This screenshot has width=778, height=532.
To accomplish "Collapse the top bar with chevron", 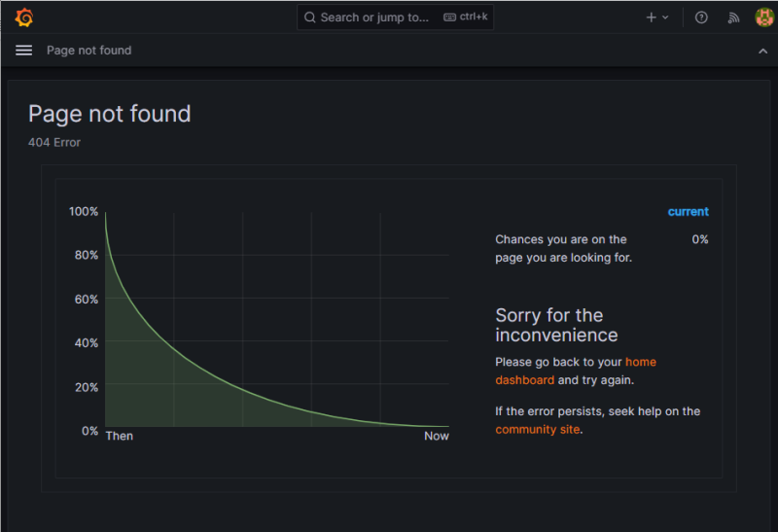I will coord(762,51).
